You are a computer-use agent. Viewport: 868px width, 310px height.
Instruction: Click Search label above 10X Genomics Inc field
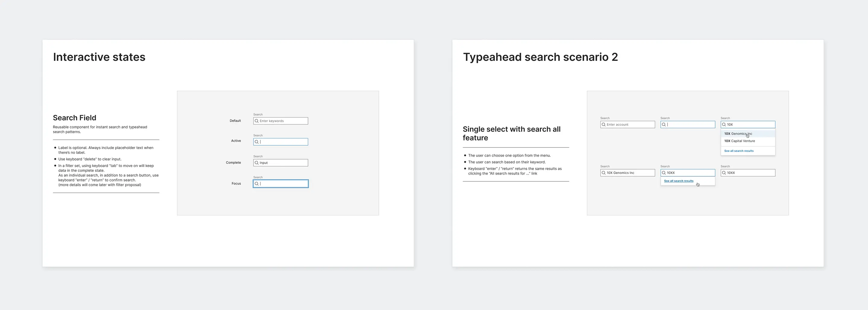point(605,166)
